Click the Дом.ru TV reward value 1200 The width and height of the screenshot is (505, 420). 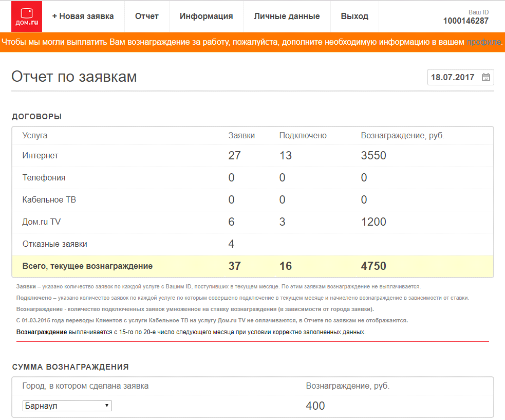coord(373,222)
